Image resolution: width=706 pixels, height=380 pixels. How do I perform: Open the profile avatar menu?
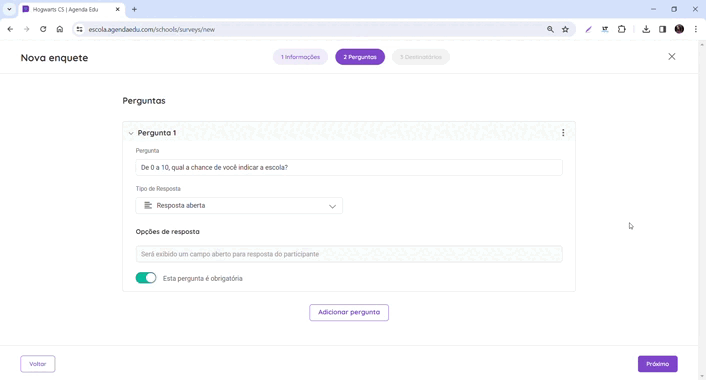679,29
